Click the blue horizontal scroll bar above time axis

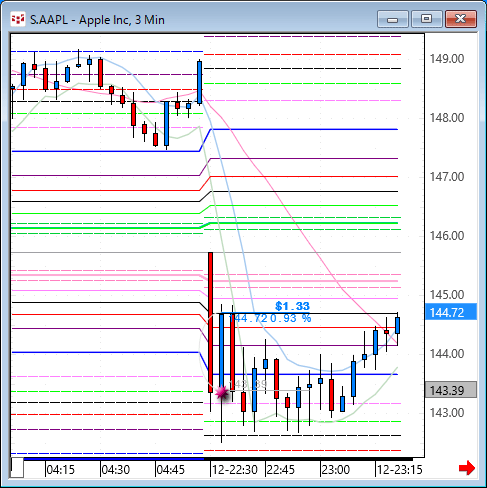tap(113, 459)
